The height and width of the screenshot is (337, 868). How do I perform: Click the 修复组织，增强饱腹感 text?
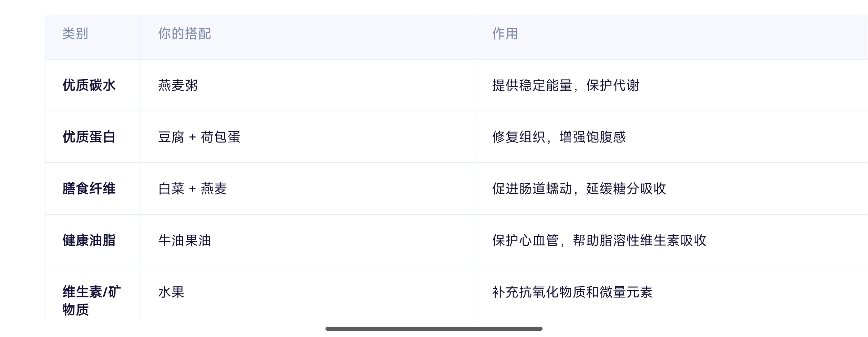point(559,137)
